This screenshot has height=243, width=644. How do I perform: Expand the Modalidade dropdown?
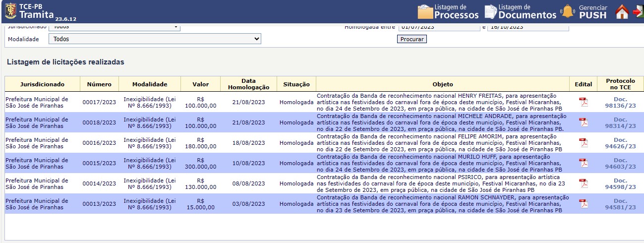[x=155, y=39]
